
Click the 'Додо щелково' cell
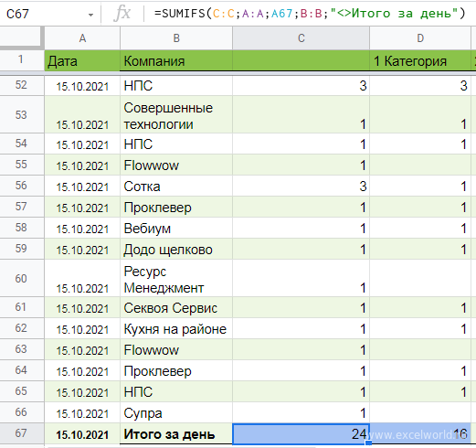point(176,249)
